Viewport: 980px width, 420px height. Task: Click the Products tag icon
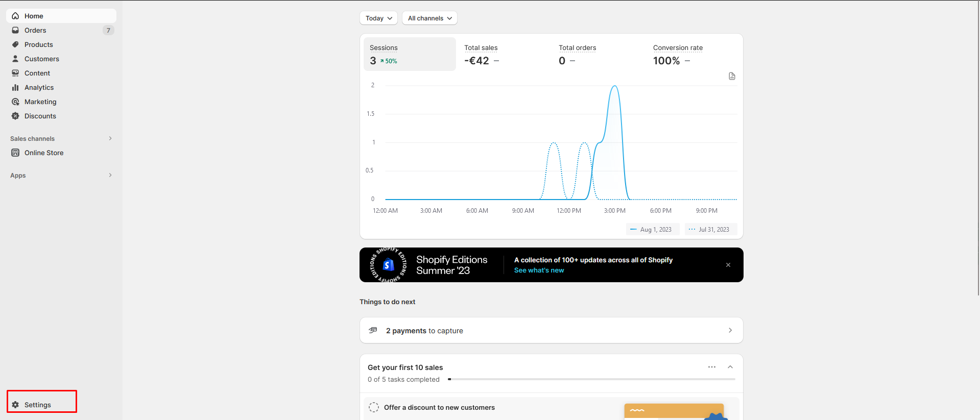coord(15,44)
